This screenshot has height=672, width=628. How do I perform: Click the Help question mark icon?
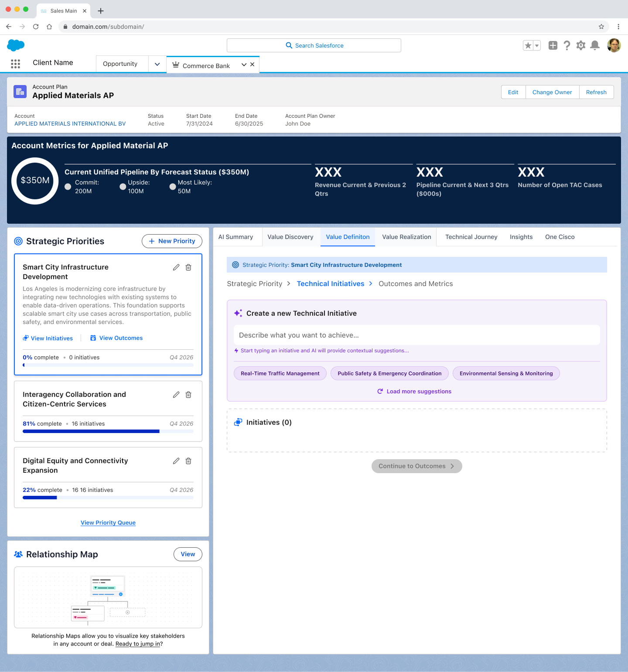(567, 45)
